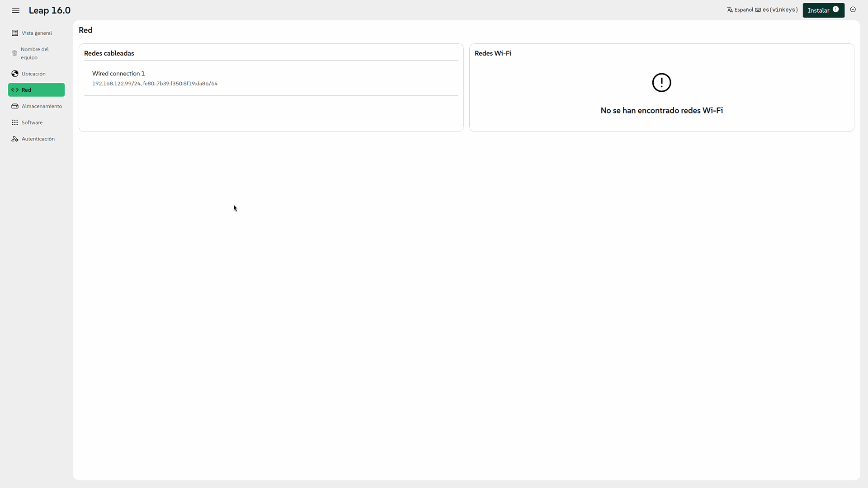The width and height of the screenshot is (868, 488).
Task: Open the Wired connection 1 entry
Action: [x=118, y=73]
